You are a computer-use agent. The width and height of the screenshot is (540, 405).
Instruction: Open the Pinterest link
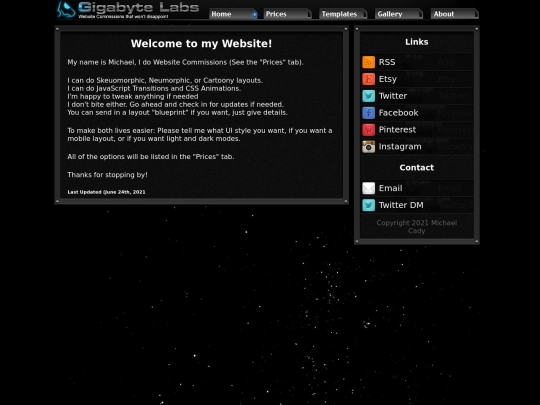[397, 129]
